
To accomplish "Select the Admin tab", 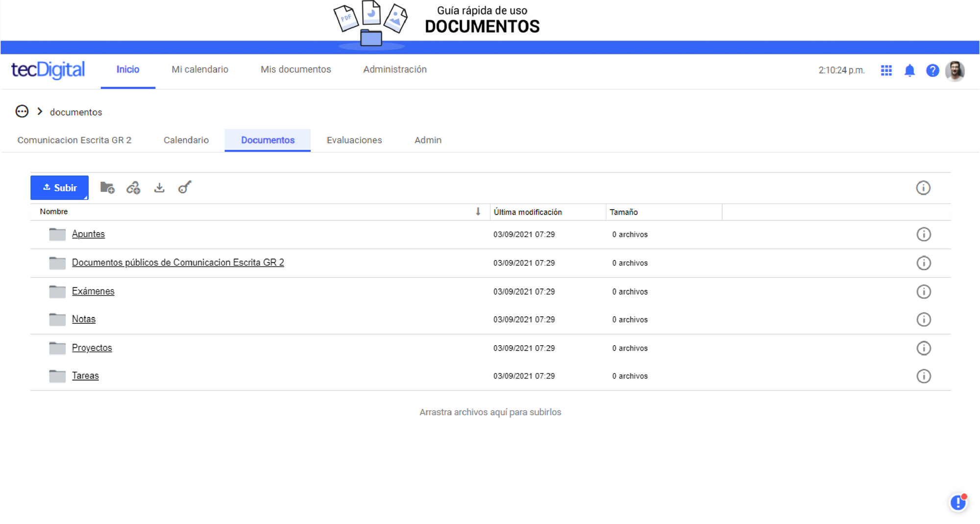I will coord(427,140).
